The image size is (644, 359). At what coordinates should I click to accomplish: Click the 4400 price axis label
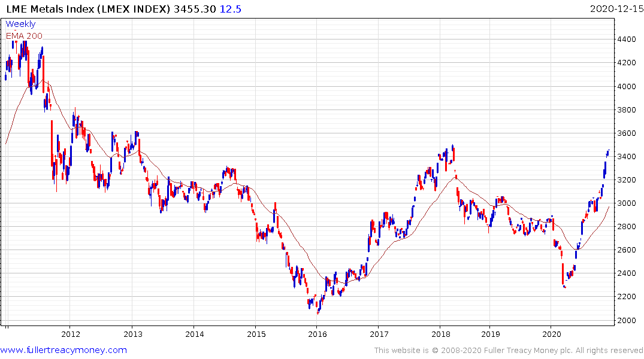[627, 39]
